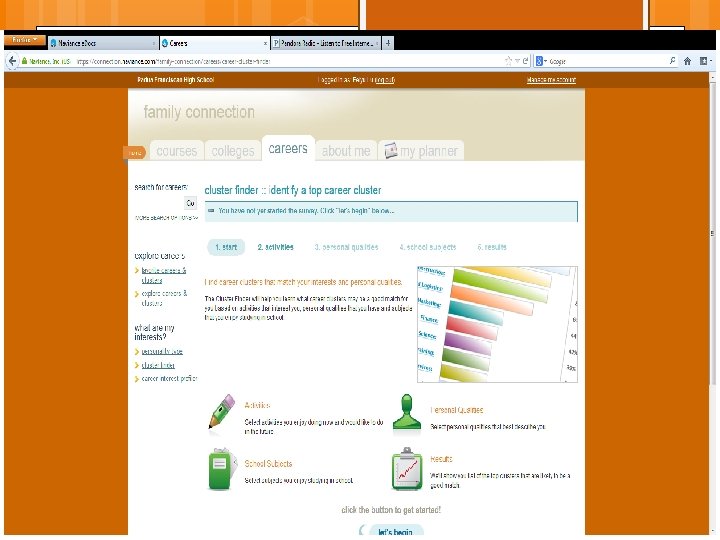Click the arrow bullet beside career interest profiler
Image resolution: width=720 pixels, height=540 pixels.
click(x=137, y=379)
